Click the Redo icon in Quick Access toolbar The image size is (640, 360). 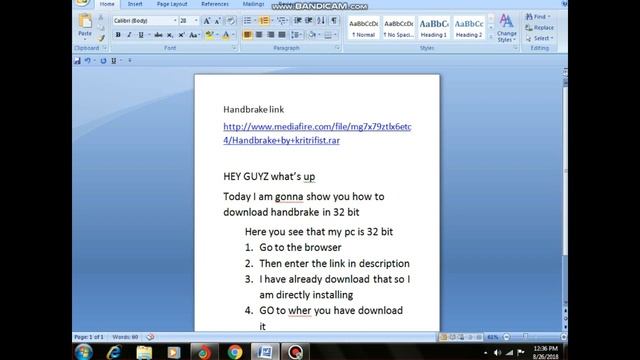(x=103, y=61)
